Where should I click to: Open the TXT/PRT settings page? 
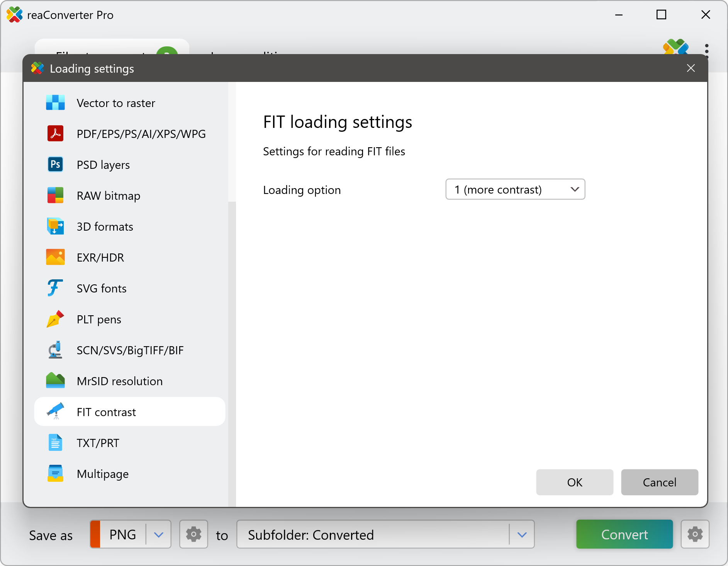98,443
